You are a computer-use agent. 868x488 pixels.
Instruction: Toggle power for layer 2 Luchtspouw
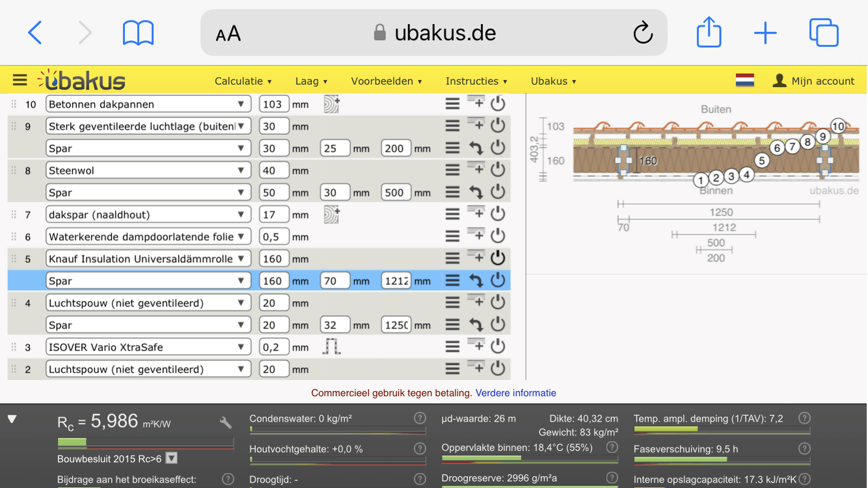pos(498,369)
